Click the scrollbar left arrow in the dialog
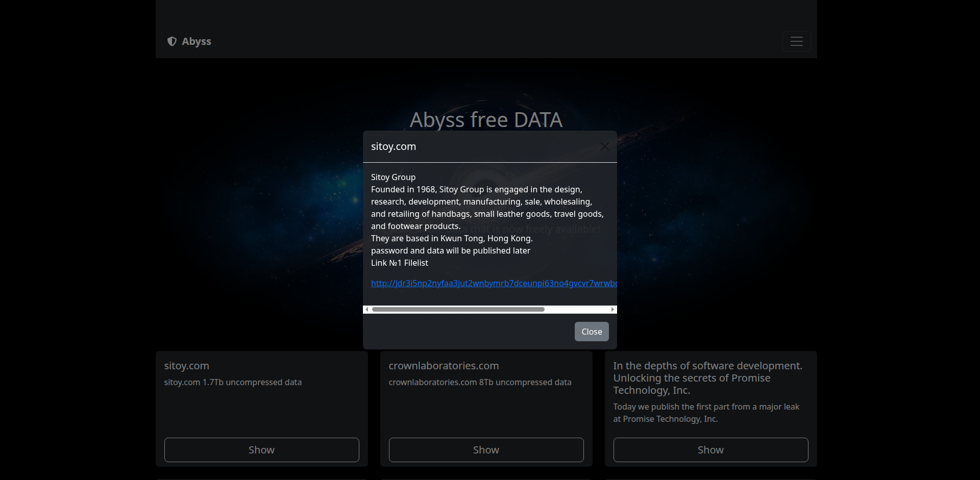Image resolution: width=980 pixels, height=480 pixels. (x=366, y=310)
